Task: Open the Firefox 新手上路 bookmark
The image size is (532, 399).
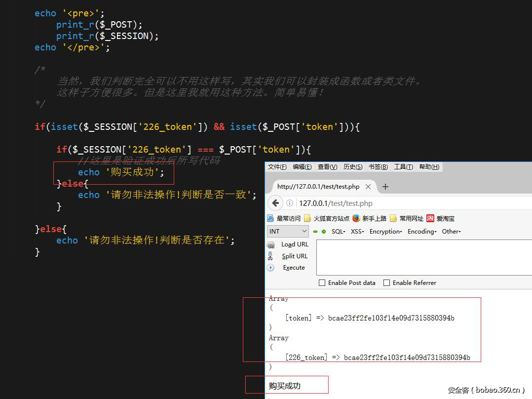Action: 370,218
